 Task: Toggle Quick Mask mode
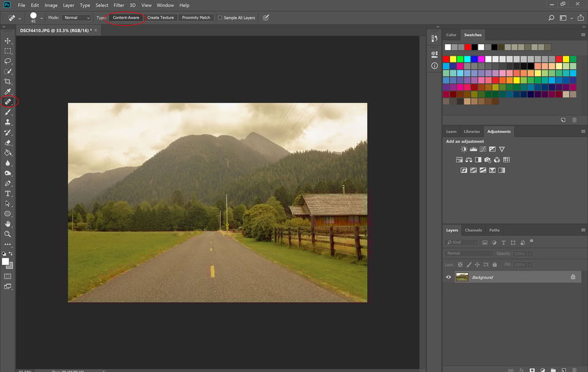(x=7, y=276)
